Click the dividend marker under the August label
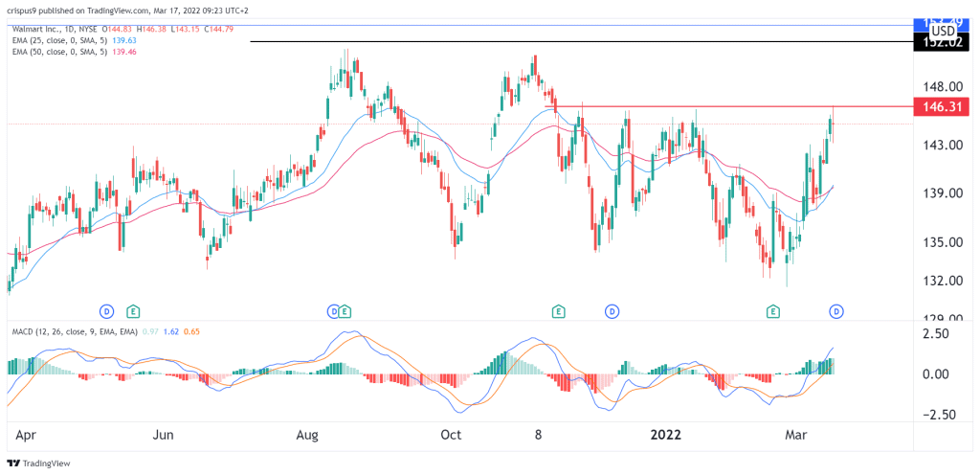The height and width of the screenshot is (475, 980). pos(334,310)
